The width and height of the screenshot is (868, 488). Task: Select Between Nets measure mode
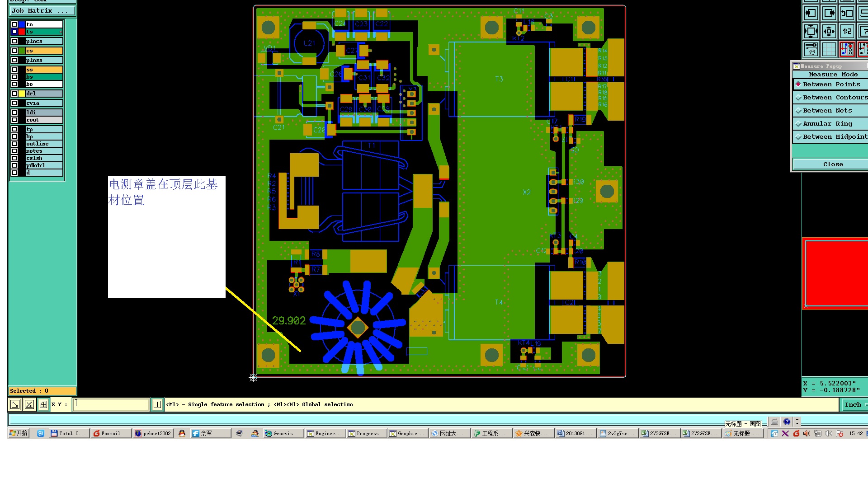827,111
